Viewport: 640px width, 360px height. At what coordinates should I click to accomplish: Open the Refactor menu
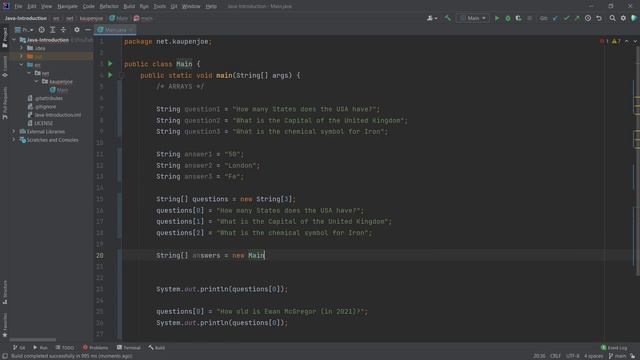[x=109, y=6]
